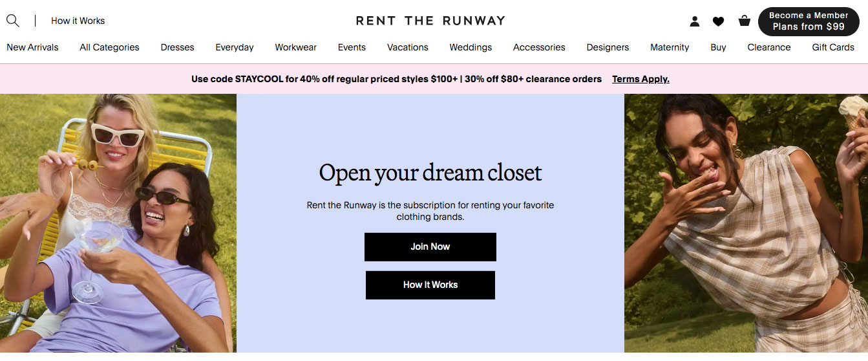Viewport: 868px width, 361px height.
Task: Click the sunglasses women hero photo
Action: pyautogui.click(x=118, y=223)
